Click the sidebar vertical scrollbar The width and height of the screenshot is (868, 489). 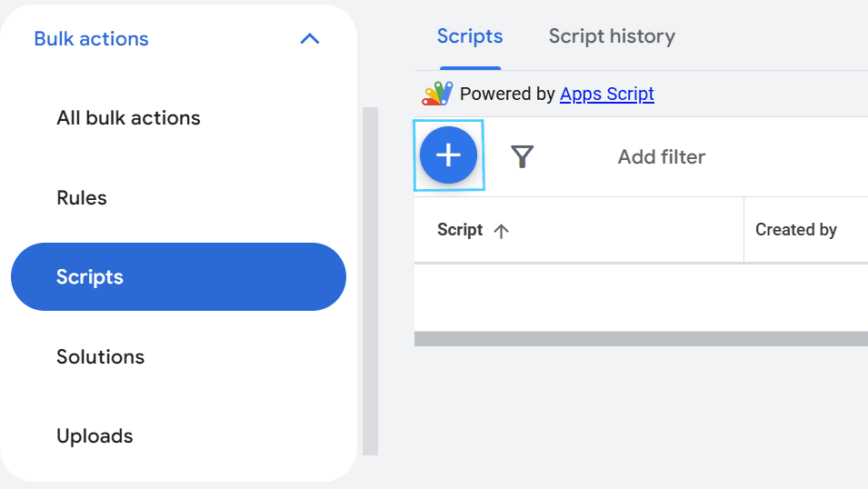pos(370,282)
